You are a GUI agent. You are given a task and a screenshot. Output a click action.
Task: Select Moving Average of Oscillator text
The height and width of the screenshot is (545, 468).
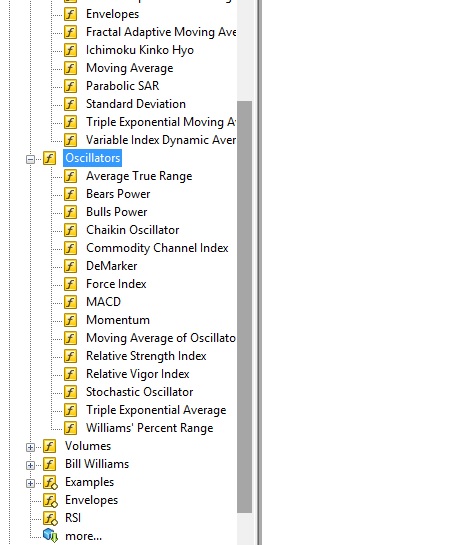tap(161, 338)
